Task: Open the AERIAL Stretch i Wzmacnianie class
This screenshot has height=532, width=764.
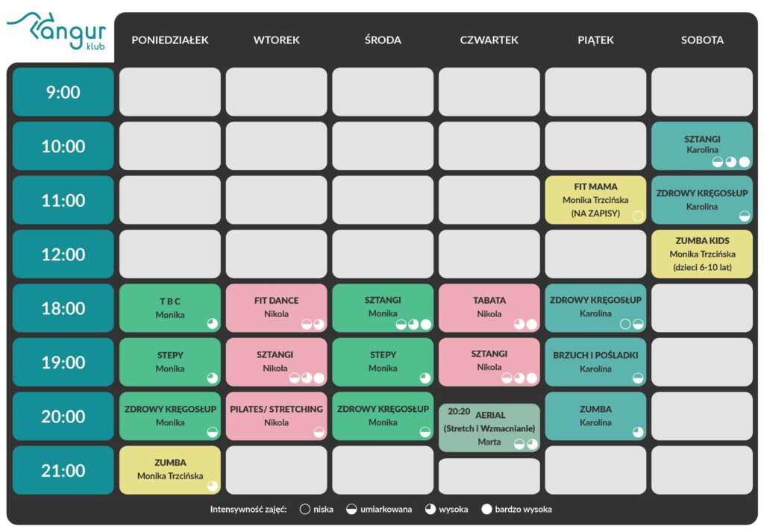Action: (x=489, y=428)
